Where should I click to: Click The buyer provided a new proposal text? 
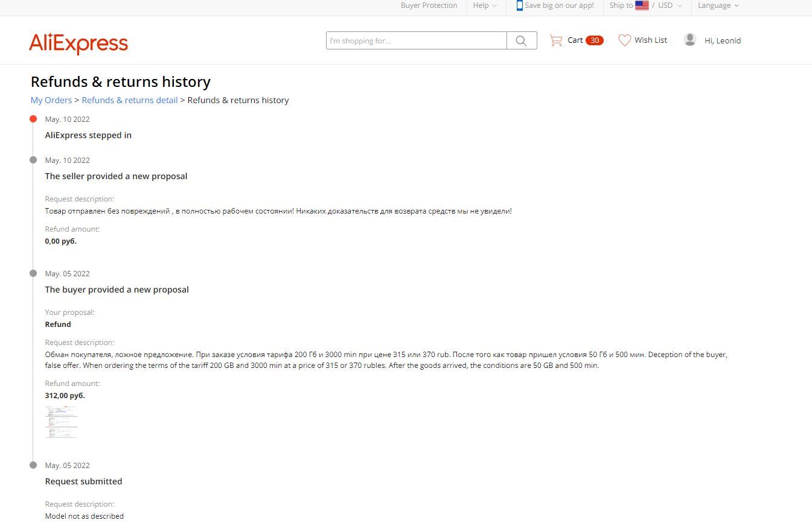tap(117, 290)
